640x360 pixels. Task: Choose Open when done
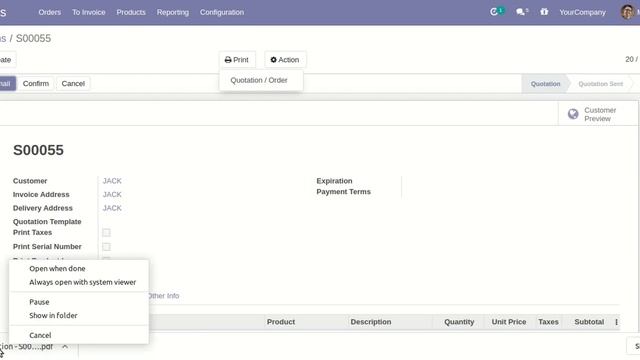coord(57,269)
